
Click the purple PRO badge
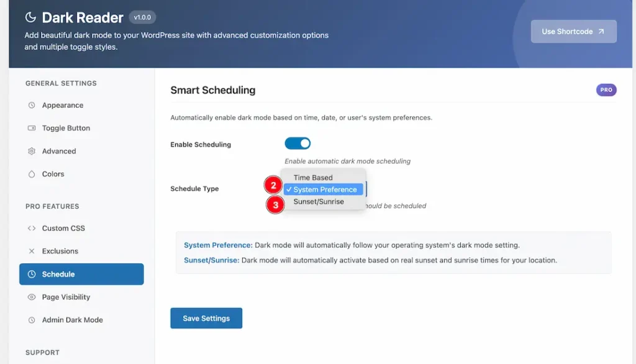[606, 89]
